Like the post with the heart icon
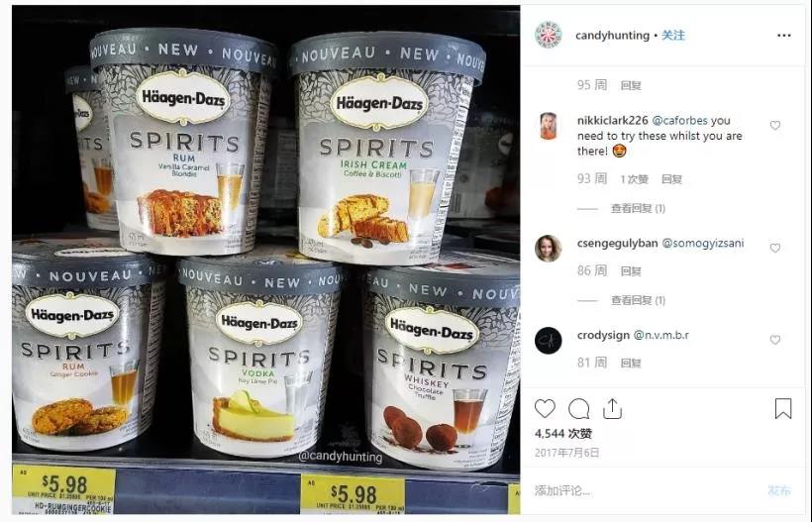The height and width of the screenshot is (522, 812). point(545,409)
